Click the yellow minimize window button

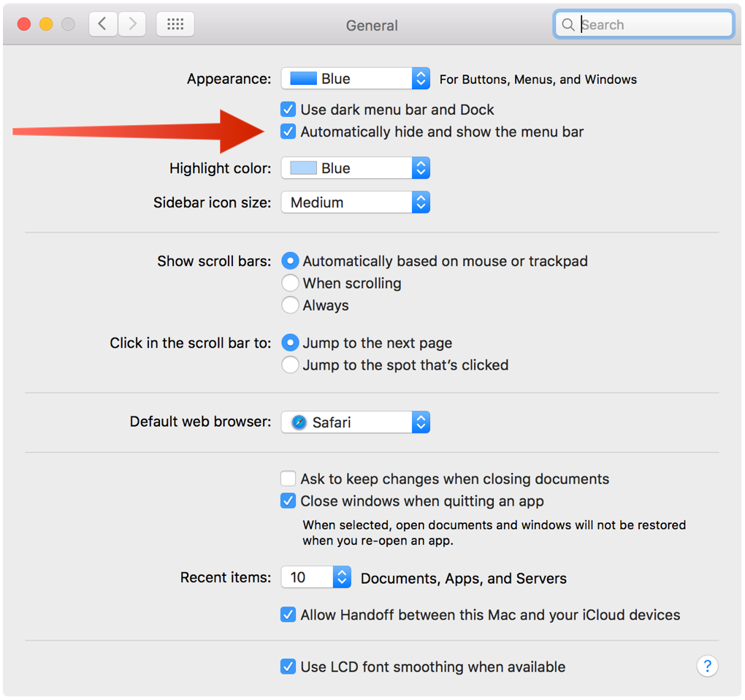pos(46,24)
